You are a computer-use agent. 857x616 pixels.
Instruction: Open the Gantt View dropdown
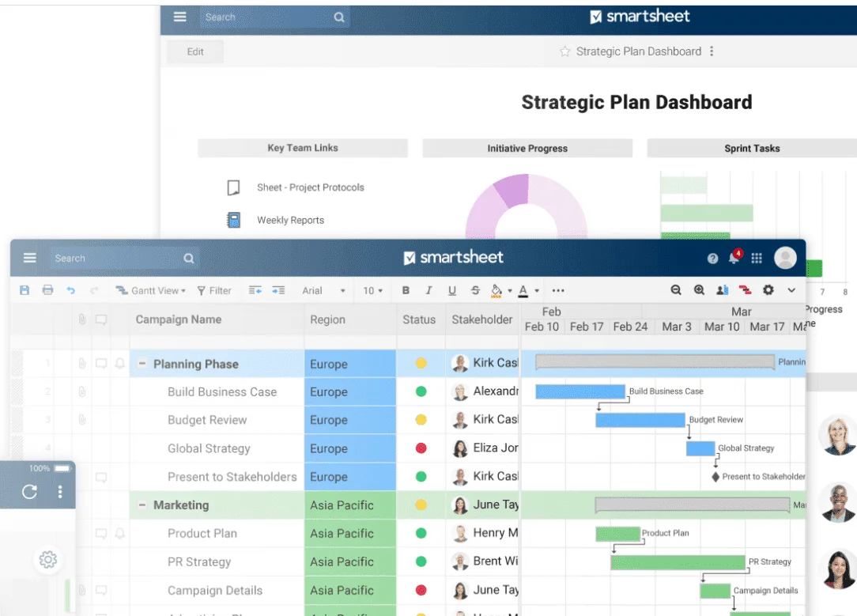[x=150, y=290]
